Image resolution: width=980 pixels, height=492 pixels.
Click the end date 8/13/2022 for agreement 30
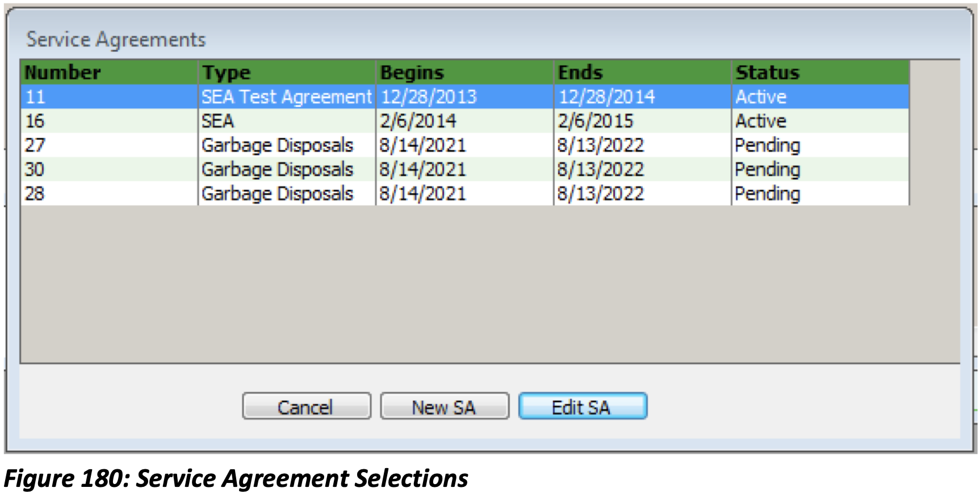tap(600, 169)
